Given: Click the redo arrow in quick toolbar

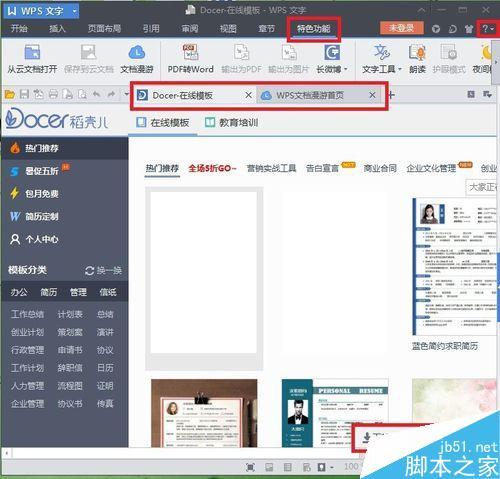Looking at the screenshot, I should pyautogui.click(x=111, y=95).
